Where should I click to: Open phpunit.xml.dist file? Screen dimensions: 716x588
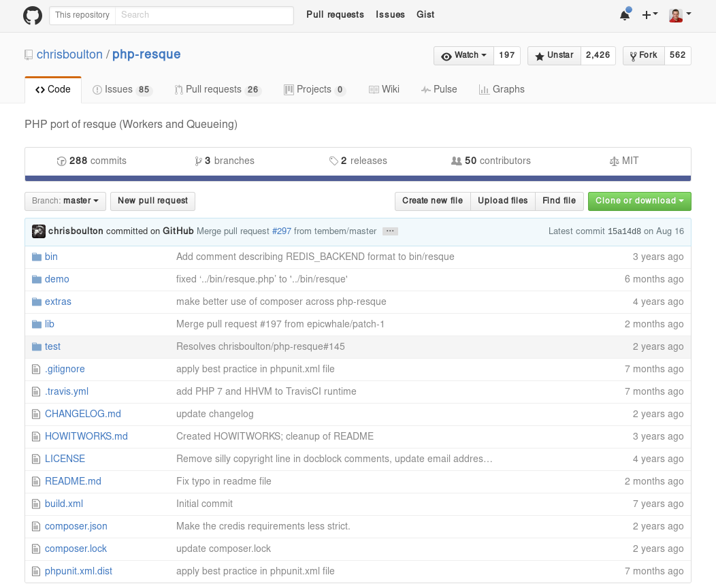click(x=78, y=572)
